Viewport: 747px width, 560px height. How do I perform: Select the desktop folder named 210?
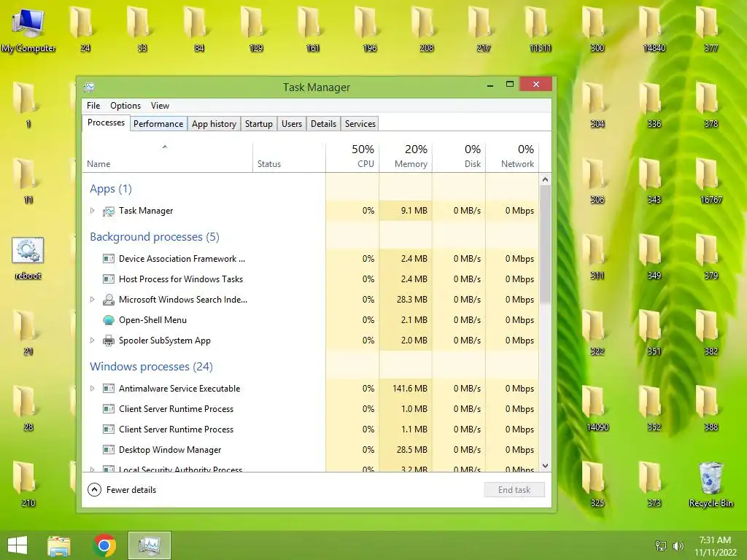[x=28, y=484]
